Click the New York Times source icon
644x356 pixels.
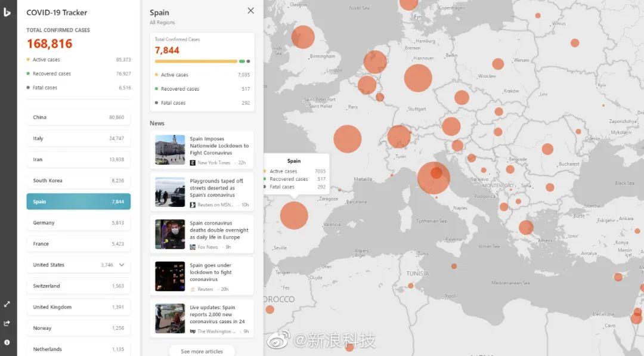point(193,163)
